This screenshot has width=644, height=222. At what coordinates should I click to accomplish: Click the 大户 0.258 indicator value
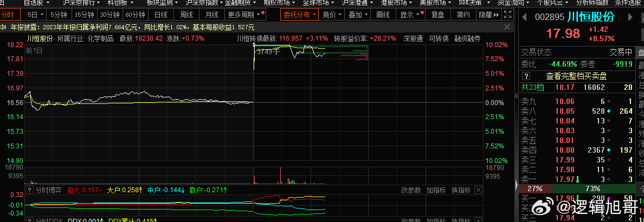coord(125,190)
